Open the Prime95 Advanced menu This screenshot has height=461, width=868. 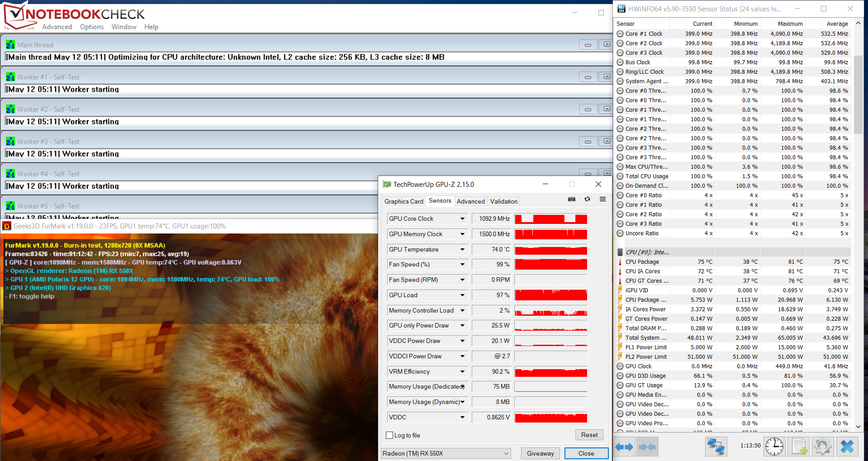(x=57, y=27)
